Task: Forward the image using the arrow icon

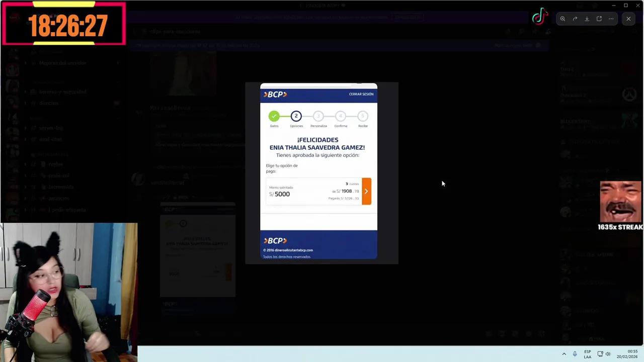Action: click(575, 19)
